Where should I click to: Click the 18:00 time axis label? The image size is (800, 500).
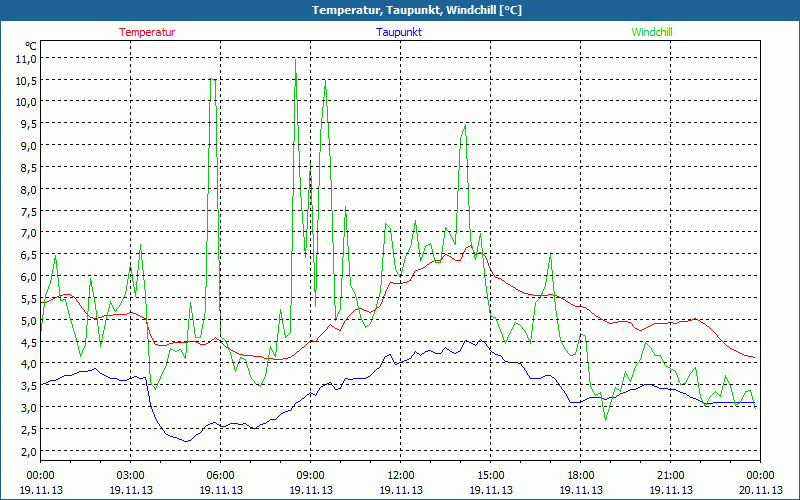(x=581, y=476)
